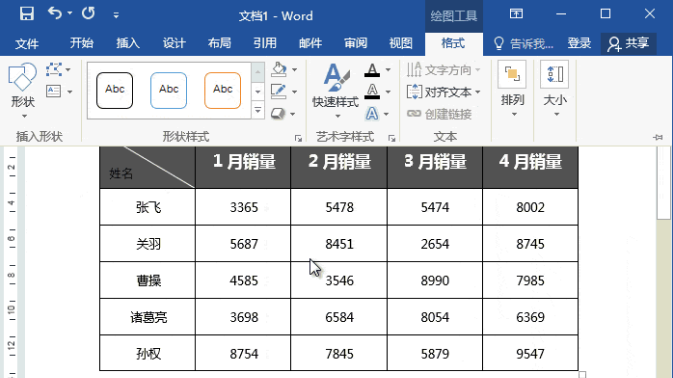
Task: Apply the orange outline Abc shape style
Action: tap(223, 90)
